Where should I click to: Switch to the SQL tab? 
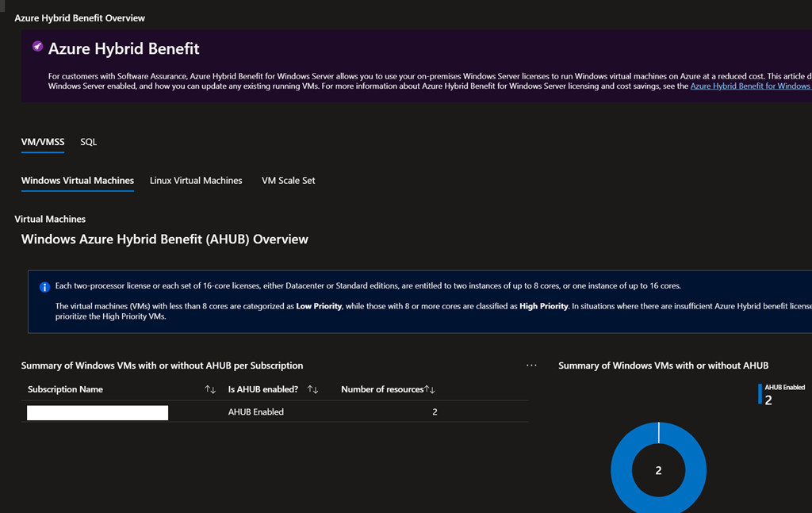89,142
